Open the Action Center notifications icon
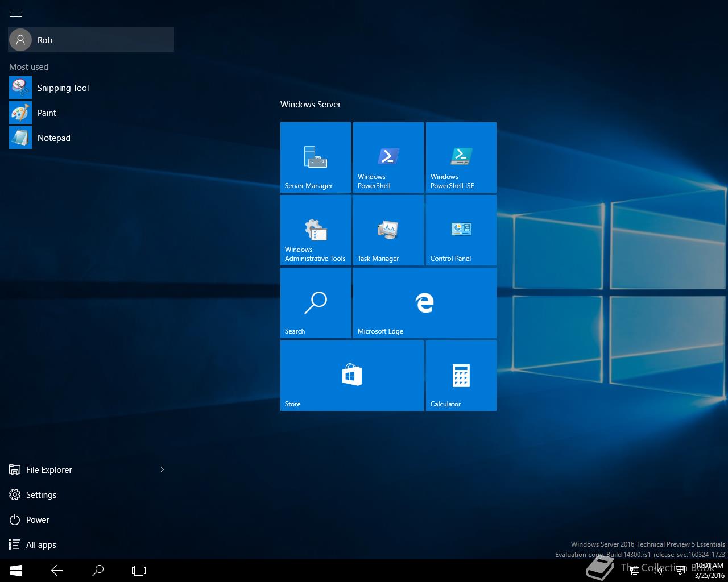Image resolution: width=728 pixels, height=582 pixels. (x=680, y=571)
